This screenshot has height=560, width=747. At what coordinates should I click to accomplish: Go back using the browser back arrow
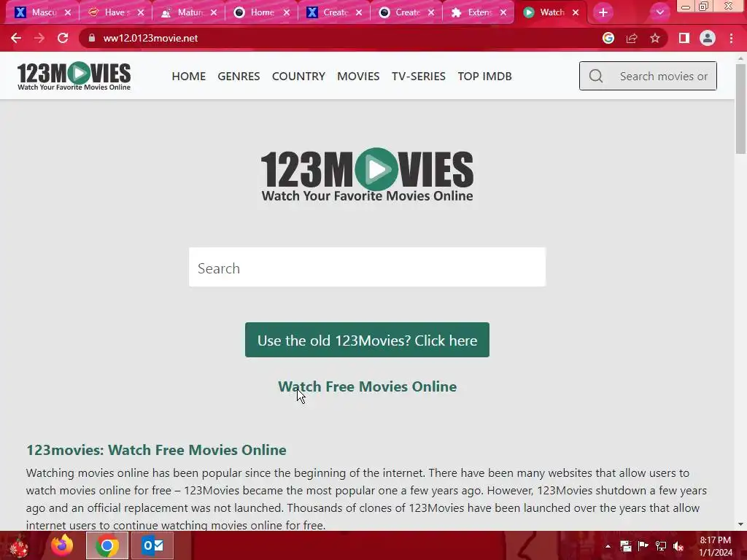coord(16,38)
